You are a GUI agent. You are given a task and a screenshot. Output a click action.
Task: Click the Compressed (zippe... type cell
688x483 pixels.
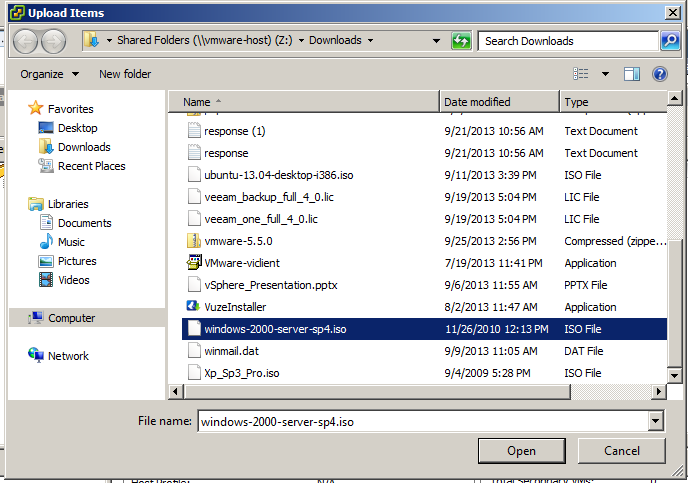click(x=615, y=241)
